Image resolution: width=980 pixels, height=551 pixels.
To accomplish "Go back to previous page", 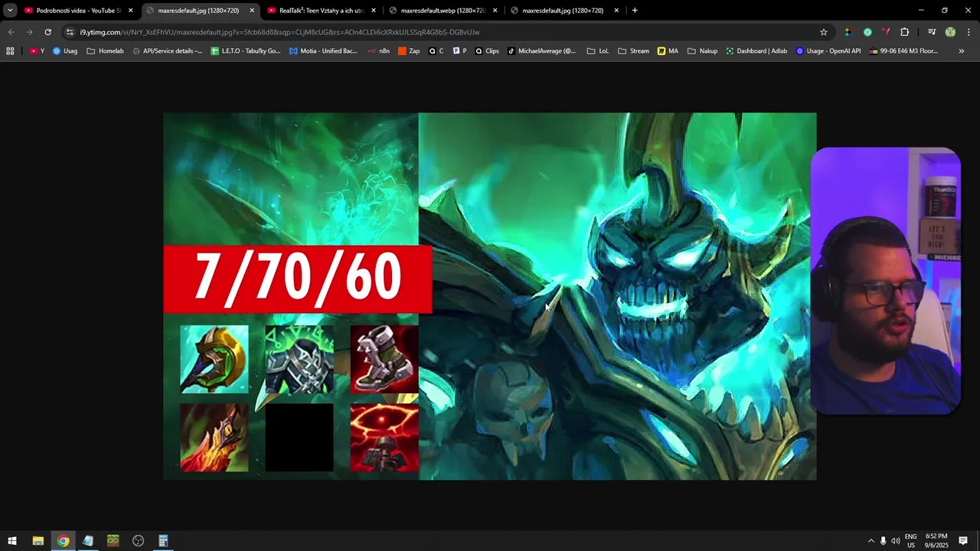I will point(11,32).
